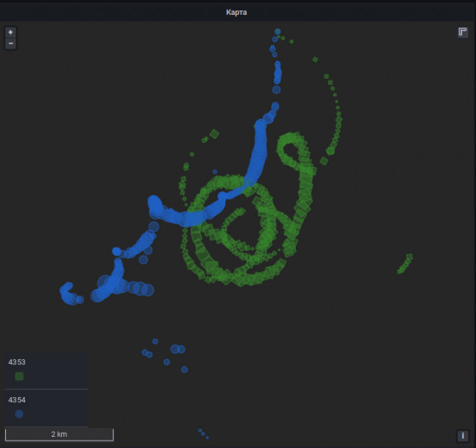The image size is (476, 448).
Task: Click the topmost blue marker of the track
Action: 278,33
